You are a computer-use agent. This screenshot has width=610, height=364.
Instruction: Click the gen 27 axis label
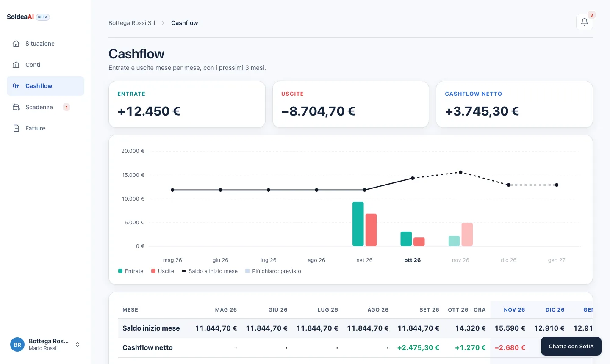(x=557, y=260)
